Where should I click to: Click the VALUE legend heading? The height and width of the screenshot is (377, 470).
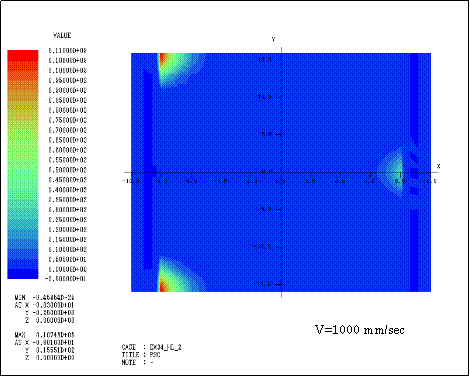[62, 35]
